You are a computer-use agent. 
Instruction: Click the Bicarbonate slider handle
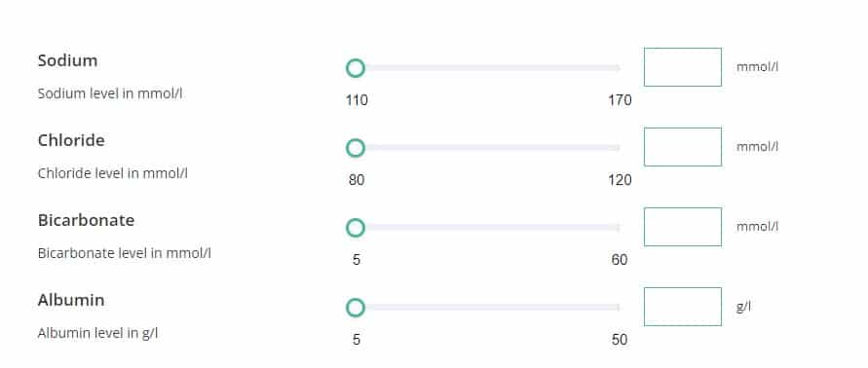coord(356,228)
